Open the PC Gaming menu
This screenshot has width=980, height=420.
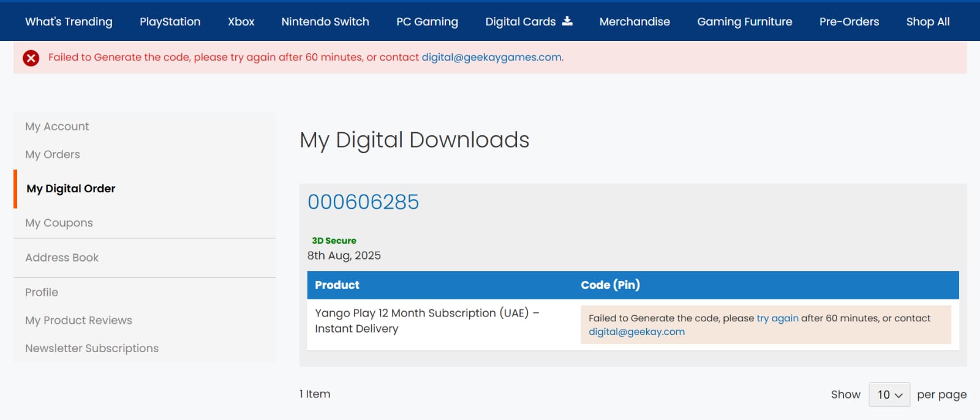(x=427, y=21)
